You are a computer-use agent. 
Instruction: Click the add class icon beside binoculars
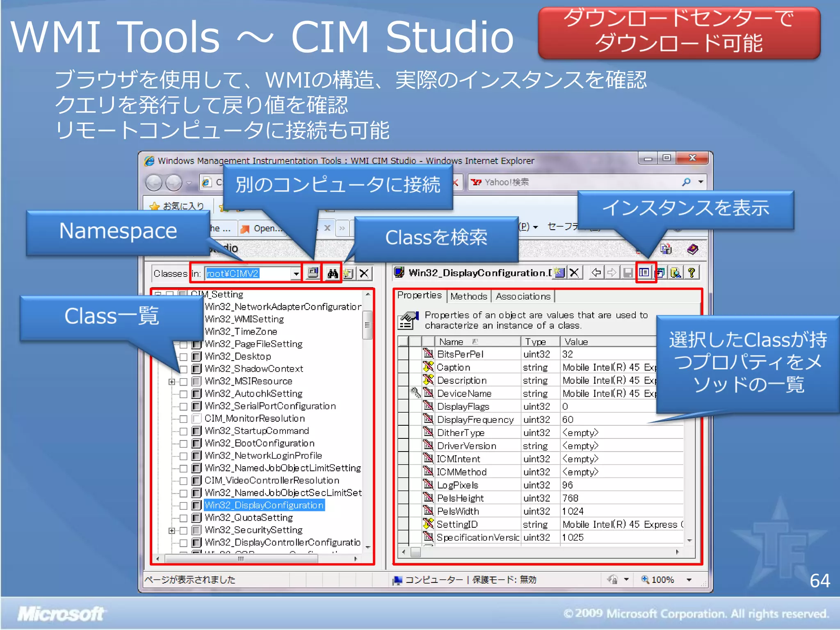click(x=349, y=273)
